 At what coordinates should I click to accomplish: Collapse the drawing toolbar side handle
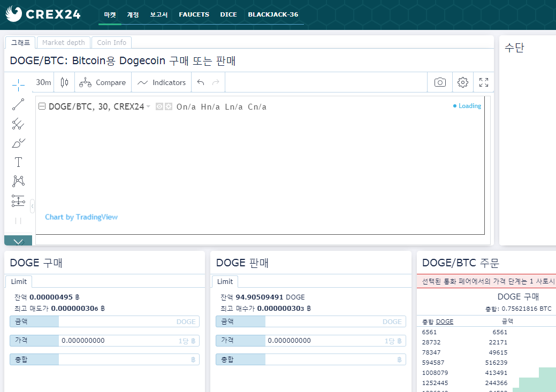(32, 206)
